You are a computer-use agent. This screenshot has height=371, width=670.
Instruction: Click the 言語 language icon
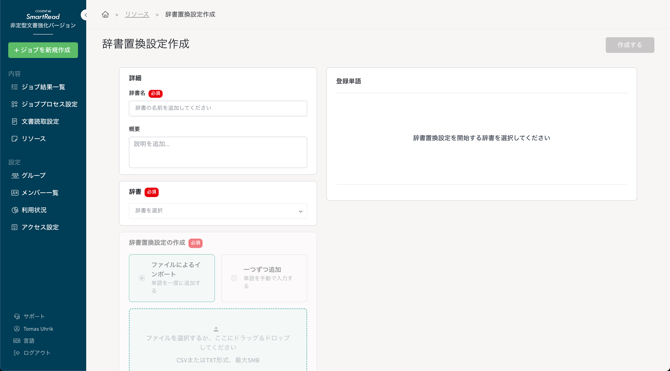17,341
